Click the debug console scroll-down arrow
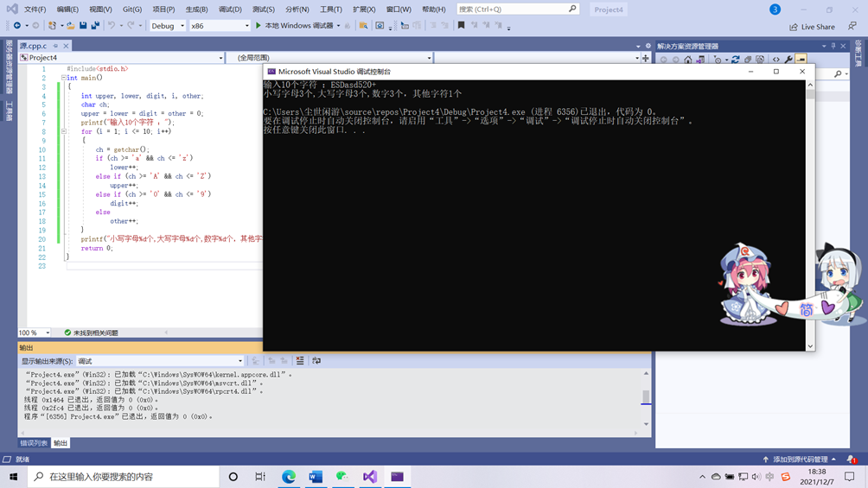Screen dimensions: 868x488 (810, 346)
